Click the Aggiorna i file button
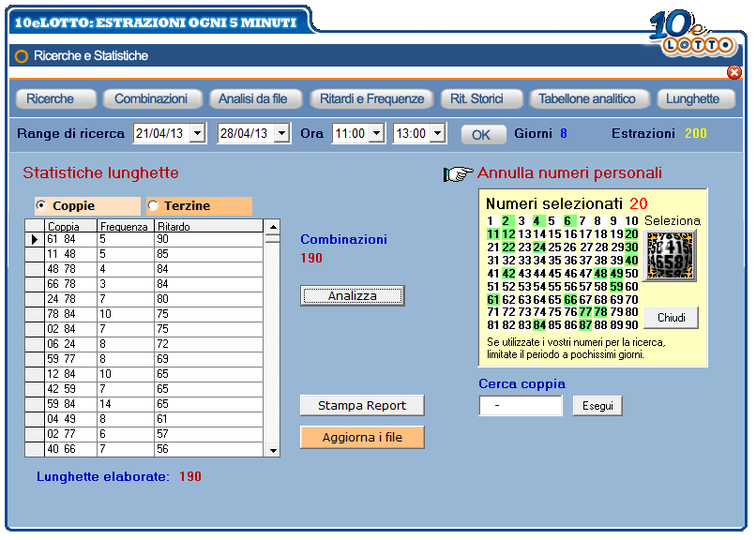 (x=362, y=438)
